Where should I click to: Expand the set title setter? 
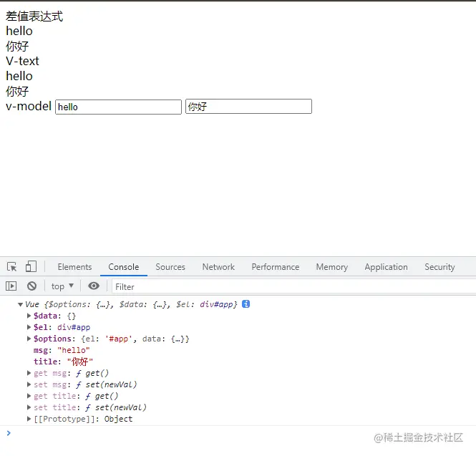coord(29,407)
